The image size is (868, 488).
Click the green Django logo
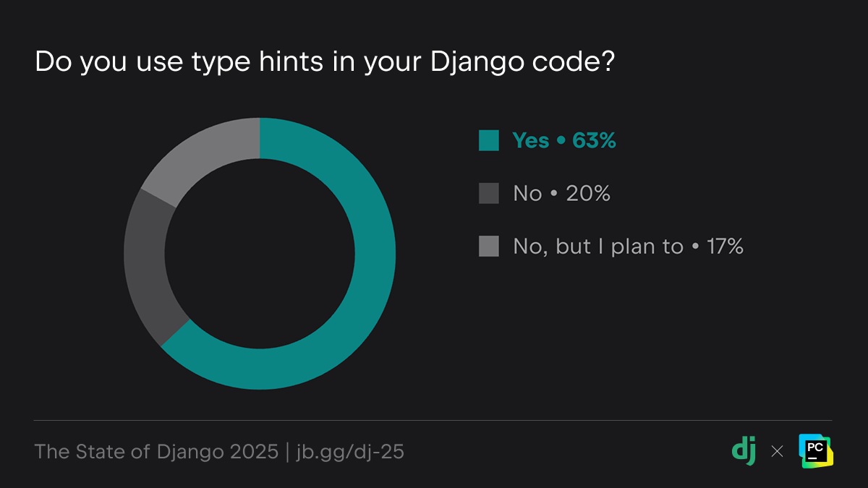pyautogui.click(x=744, y=450)
